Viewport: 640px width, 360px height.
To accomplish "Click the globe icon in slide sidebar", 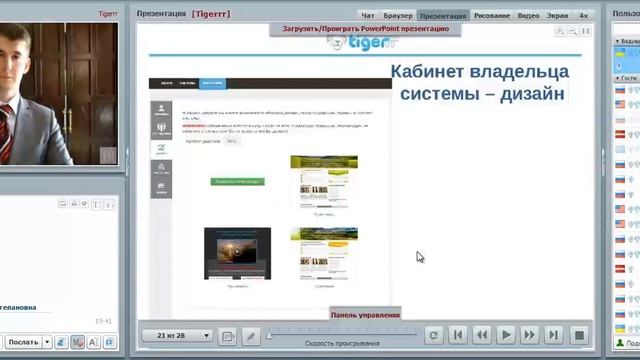I will pos(161,128).
